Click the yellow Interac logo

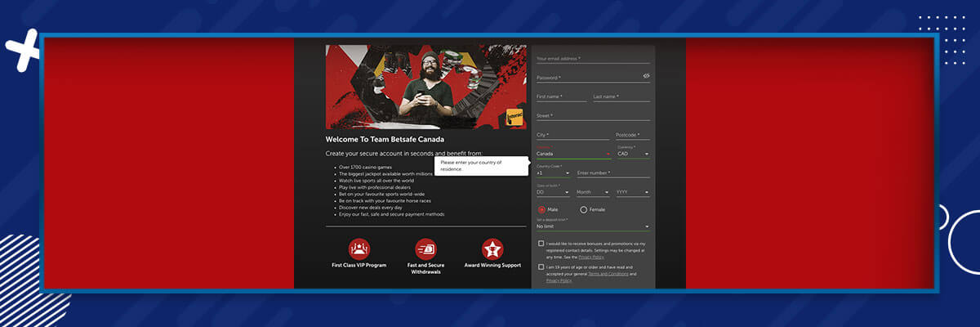(x=514, y=116)
